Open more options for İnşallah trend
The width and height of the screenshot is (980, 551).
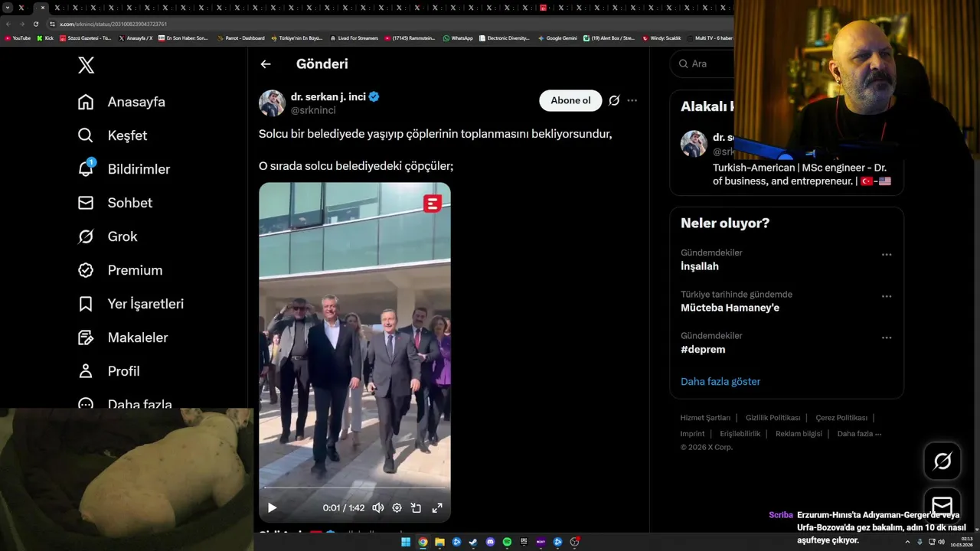point(887,255)
